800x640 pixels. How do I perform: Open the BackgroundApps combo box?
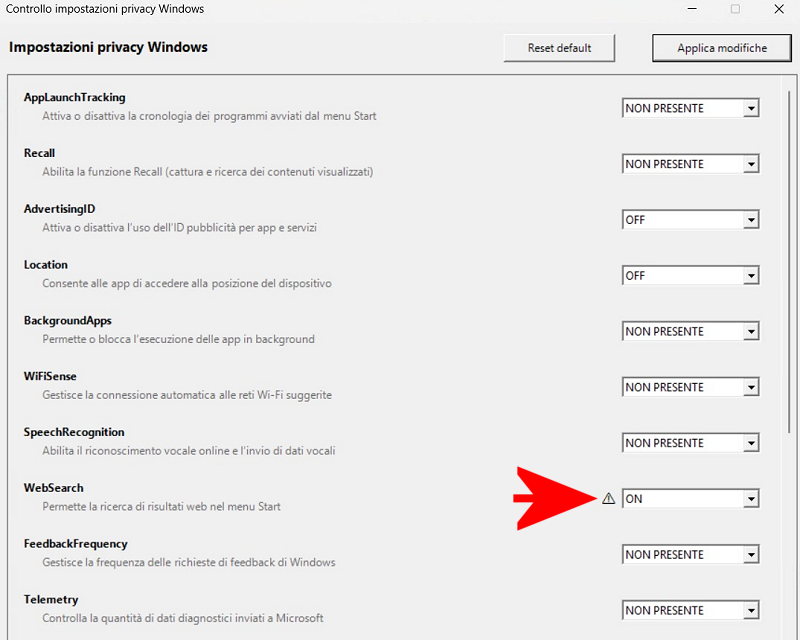(690, 331)
